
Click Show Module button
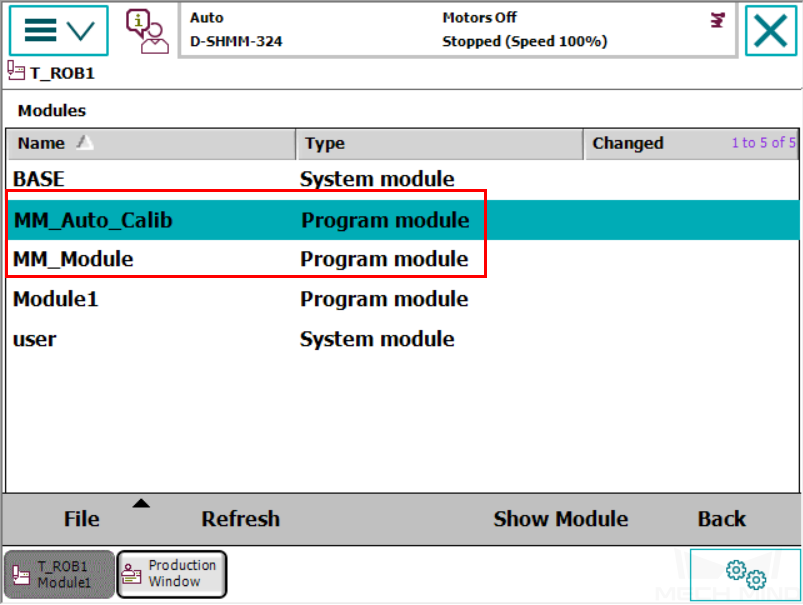pos(561,519)
